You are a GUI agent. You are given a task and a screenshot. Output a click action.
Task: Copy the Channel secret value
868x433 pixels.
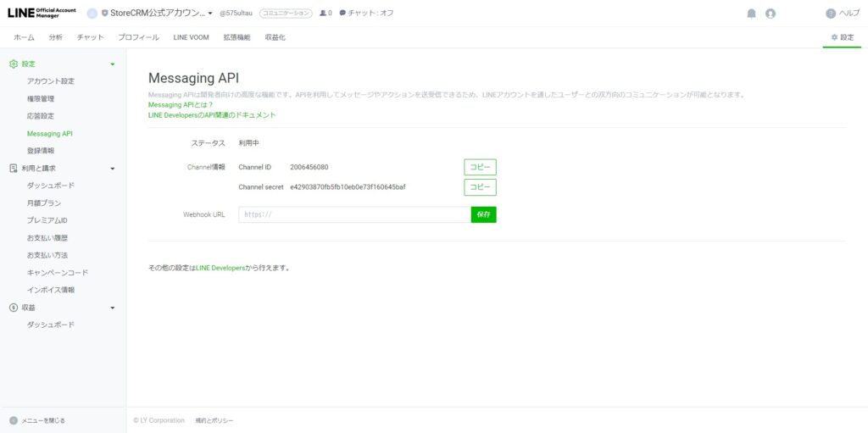(x=480, y=187)
